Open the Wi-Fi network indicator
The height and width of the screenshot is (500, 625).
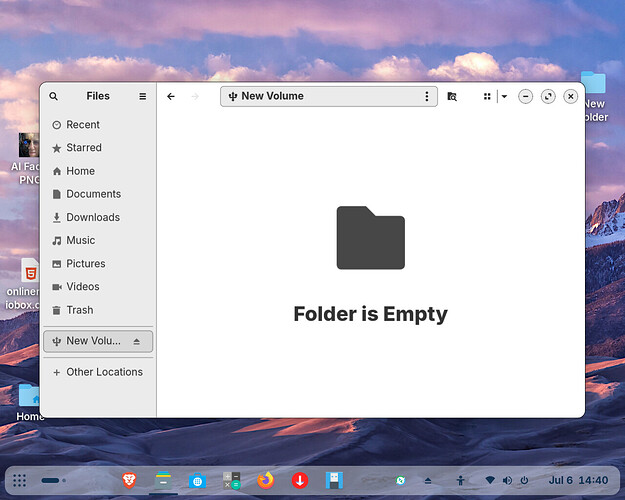click(x=490, y=480)
